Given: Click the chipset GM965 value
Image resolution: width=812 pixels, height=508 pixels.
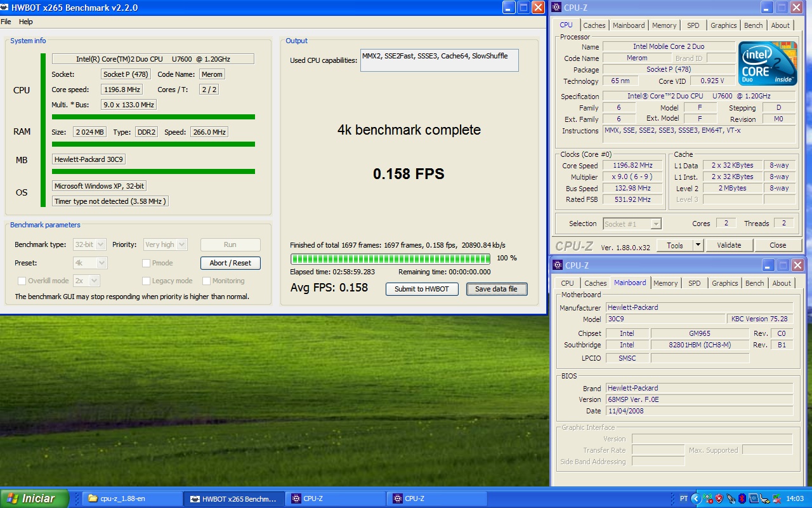Looking at the screenshot, I should 699,333.
